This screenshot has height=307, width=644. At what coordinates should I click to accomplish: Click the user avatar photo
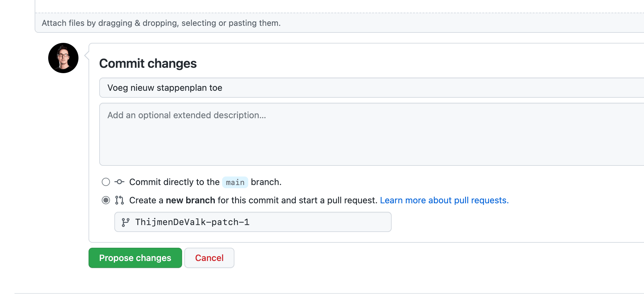coord(63,58)
